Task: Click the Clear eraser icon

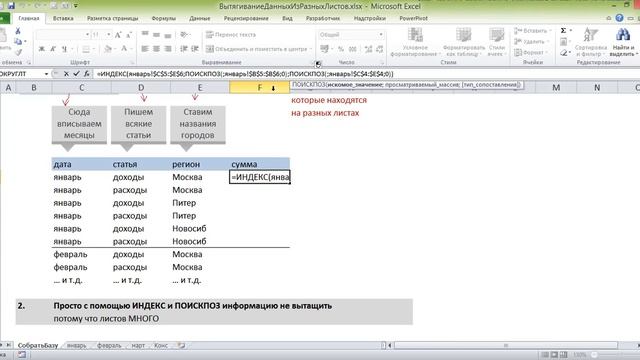Action: [564, 53]
